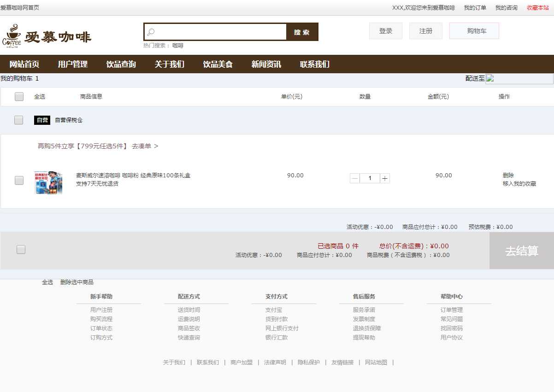The image size is (554, 392).
Task: Select the Maxwell coffee item checkbox
Action: pyautogui.click(x=19, y=181)
